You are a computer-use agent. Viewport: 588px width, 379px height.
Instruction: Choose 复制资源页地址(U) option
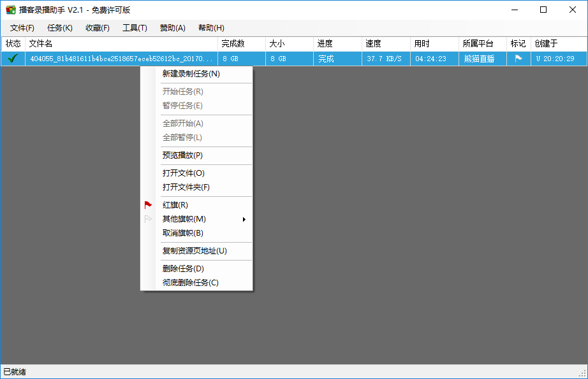pos(195,251)
